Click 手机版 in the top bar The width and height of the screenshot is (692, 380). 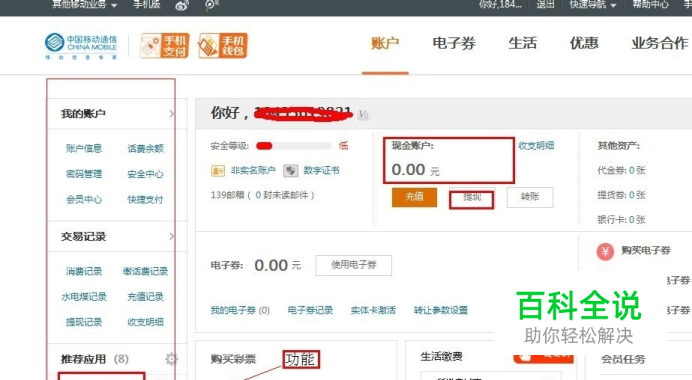pos(147,5)
